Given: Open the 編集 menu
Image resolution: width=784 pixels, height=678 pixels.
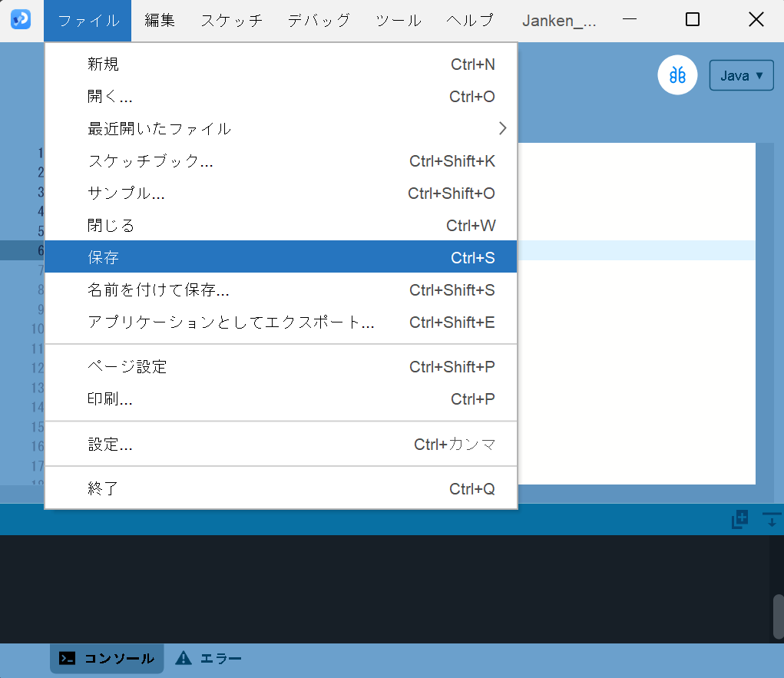Looking at the screenshot, I should [x=160, y=21].
